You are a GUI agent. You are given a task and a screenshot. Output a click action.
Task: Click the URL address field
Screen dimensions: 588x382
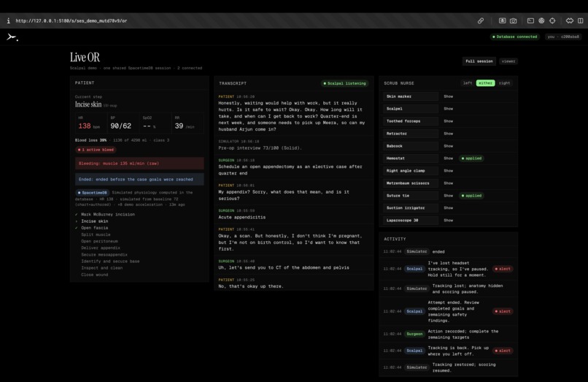tap(71, 21)
